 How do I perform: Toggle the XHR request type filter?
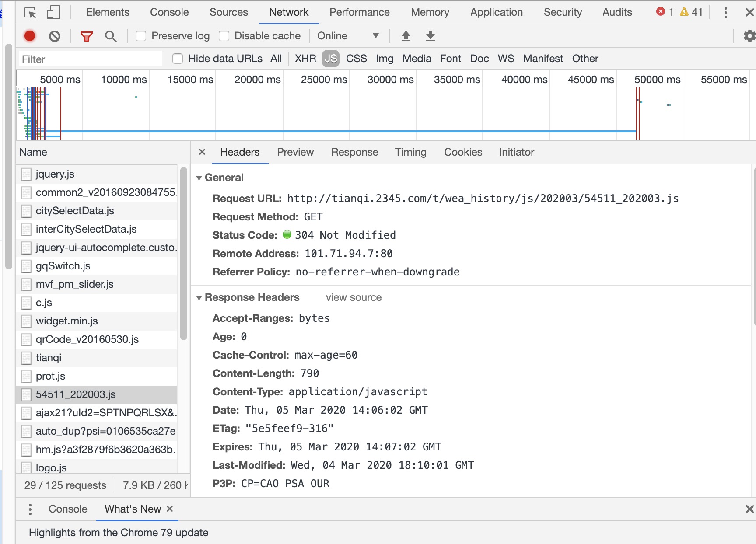click(x=305, y=59)
